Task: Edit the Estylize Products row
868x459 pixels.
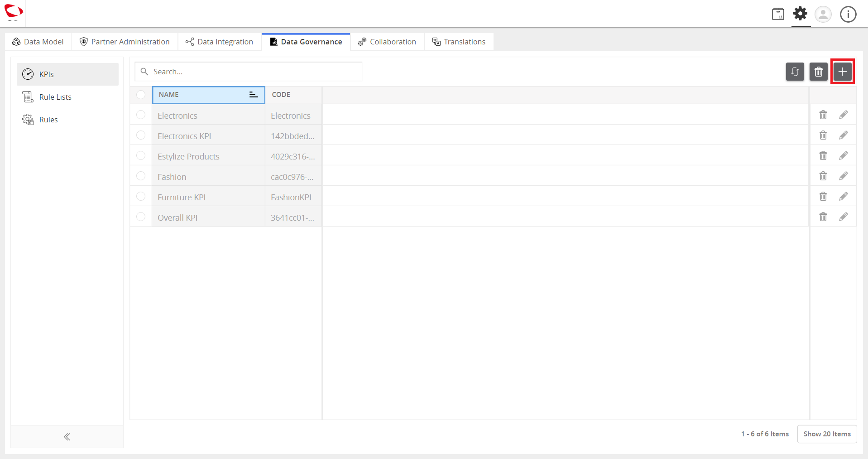Action: coord(843,155)
